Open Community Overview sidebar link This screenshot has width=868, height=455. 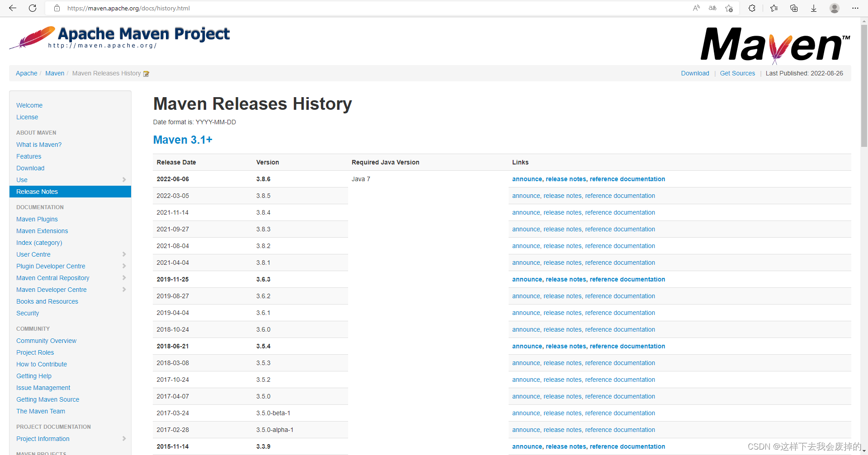[46, 341]
